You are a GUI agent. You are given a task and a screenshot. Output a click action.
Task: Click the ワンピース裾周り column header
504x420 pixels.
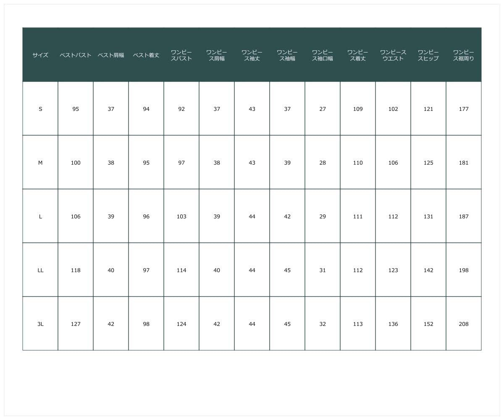point(464,55)
